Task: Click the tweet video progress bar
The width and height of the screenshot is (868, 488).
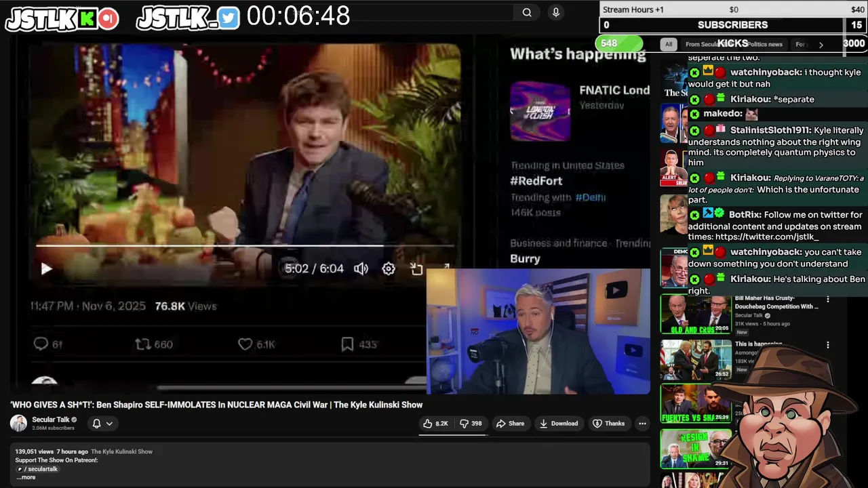Action: click(x=245, y=246)
